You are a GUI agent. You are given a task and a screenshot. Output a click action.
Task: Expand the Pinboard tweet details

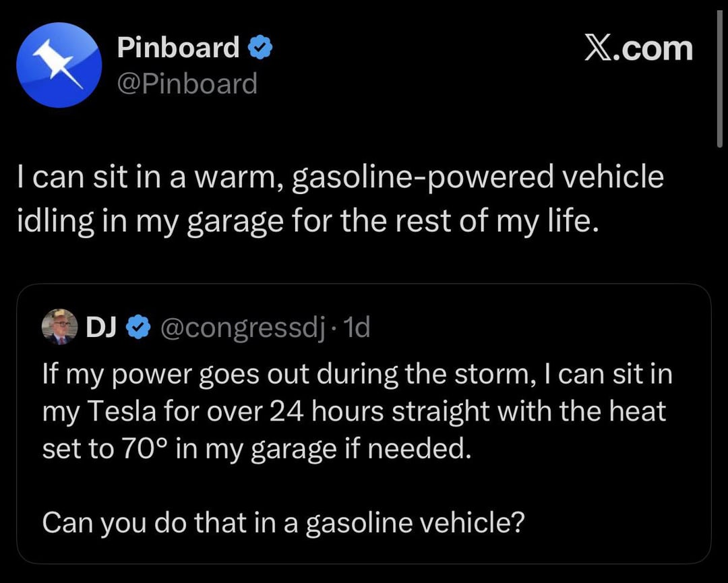click(337, 199)
